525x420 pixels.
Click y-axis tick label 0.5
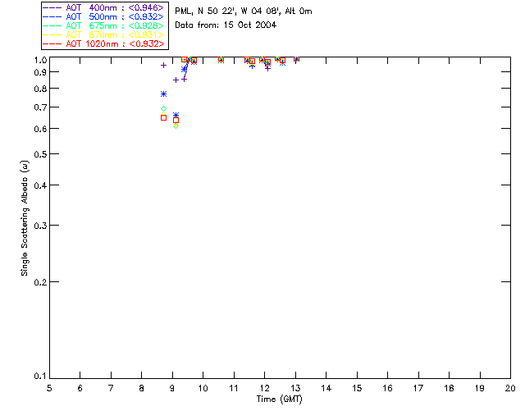tap(40, 154)
